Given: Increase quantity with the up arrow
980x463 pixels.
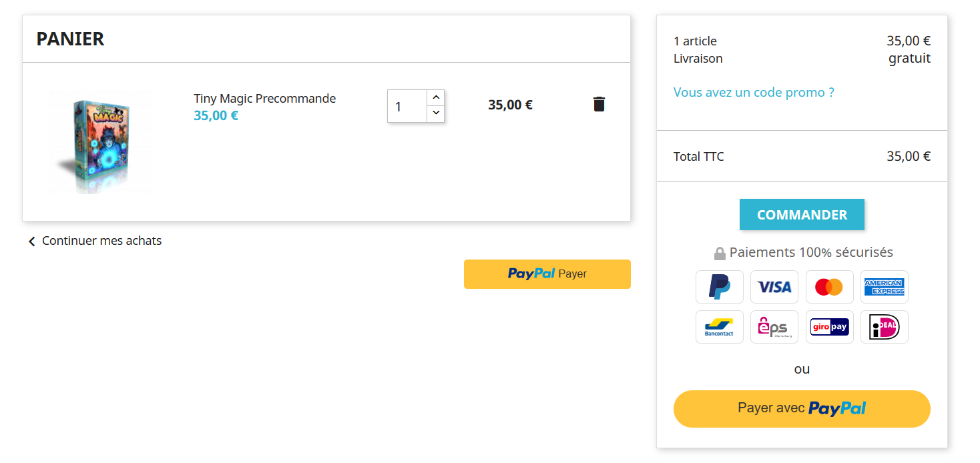Looking at the screenshot, I should coord(436,97).
